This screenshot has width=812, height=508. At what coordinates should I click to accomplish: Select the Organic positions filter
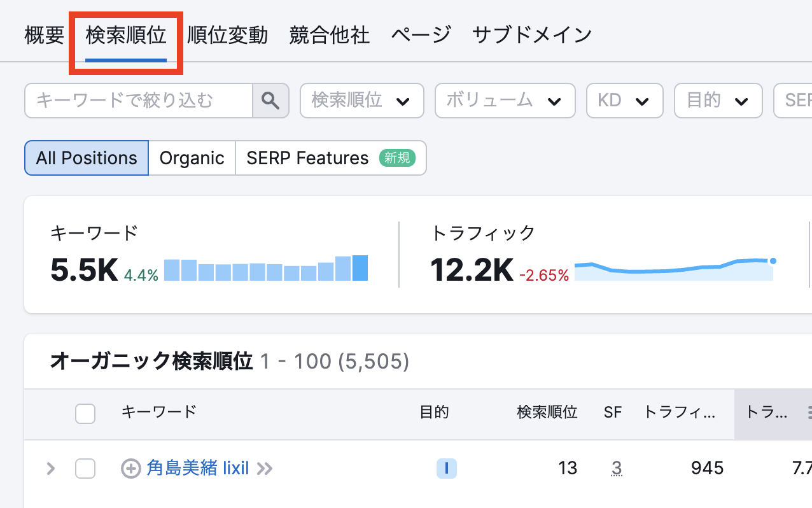coord(192,158)
